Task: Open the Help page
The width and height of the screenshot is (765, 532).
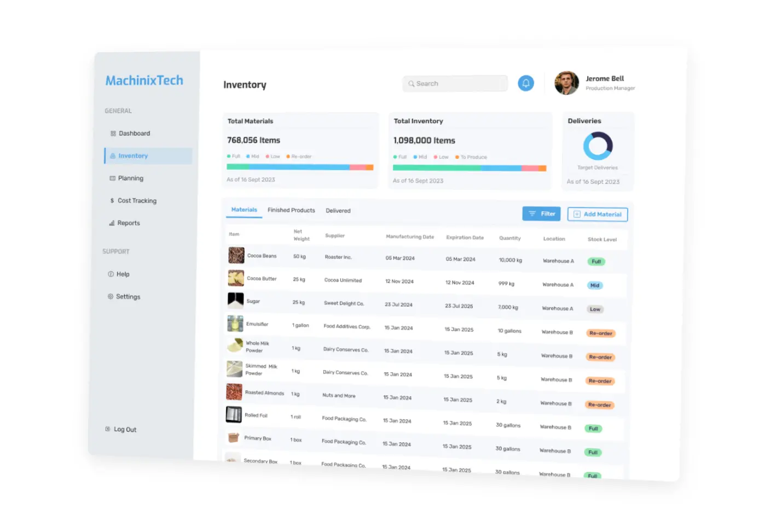Action: click(123, 274)
